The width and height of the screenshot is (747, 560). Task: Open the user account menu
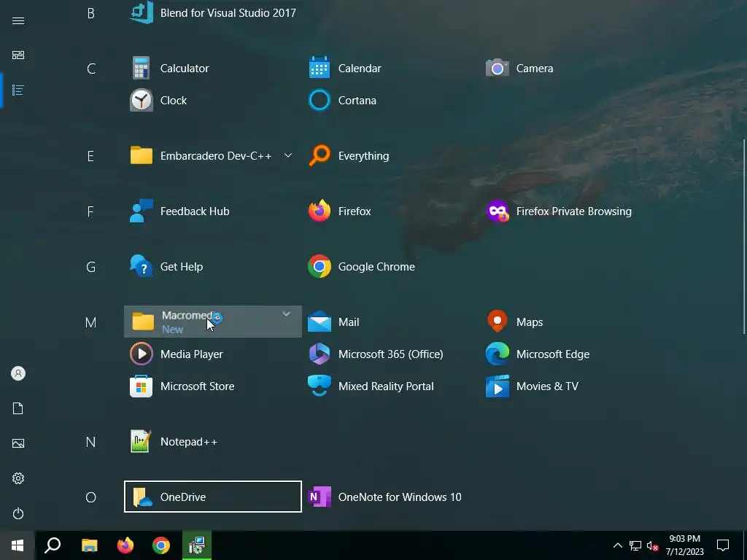tap(18, 373)
